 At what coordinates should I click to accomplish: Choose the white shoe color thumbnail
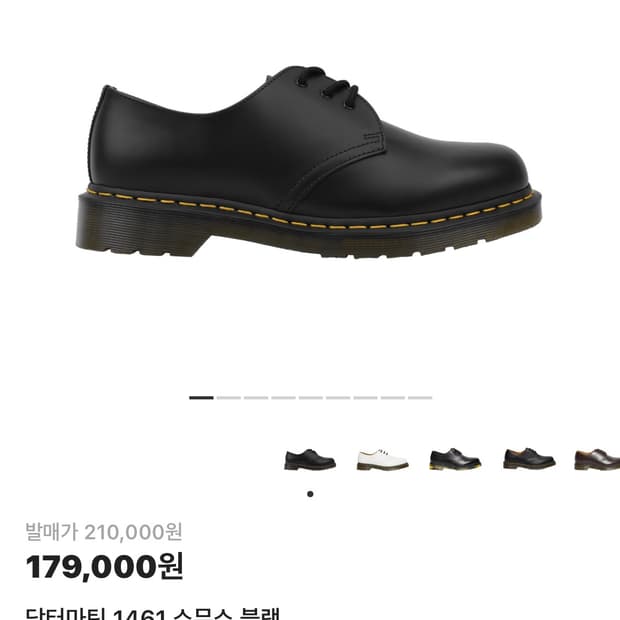pyautogui.click(x=382, y=459)
